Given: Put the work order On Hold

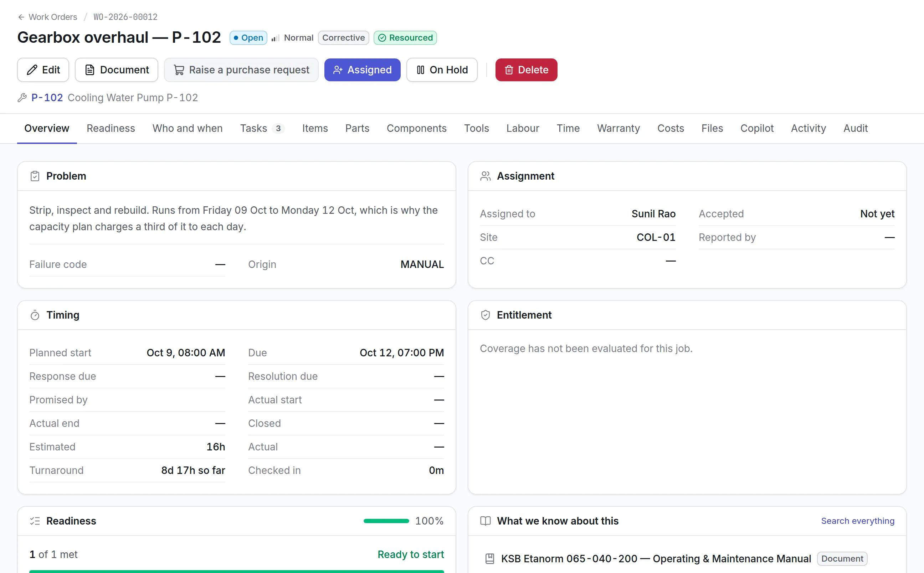Looking at the screenshot, I should pyautogui.click(x=442, y=70).
